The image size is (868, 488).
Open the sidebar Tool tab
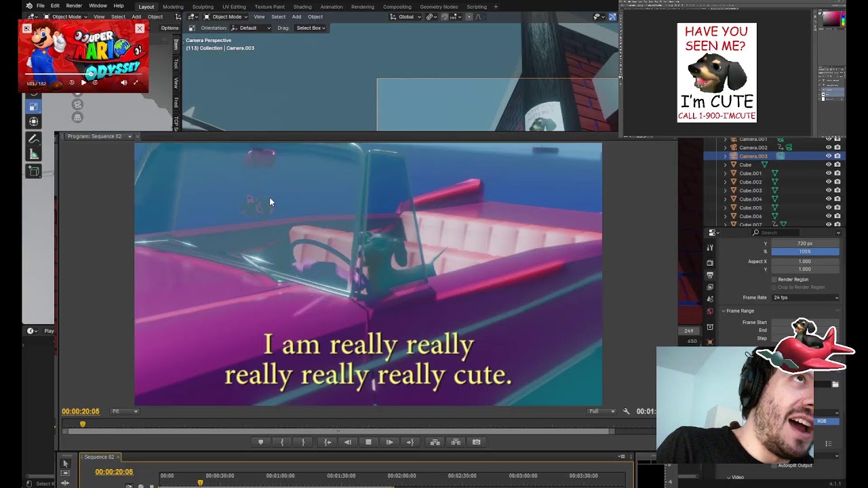coord(176,63)
